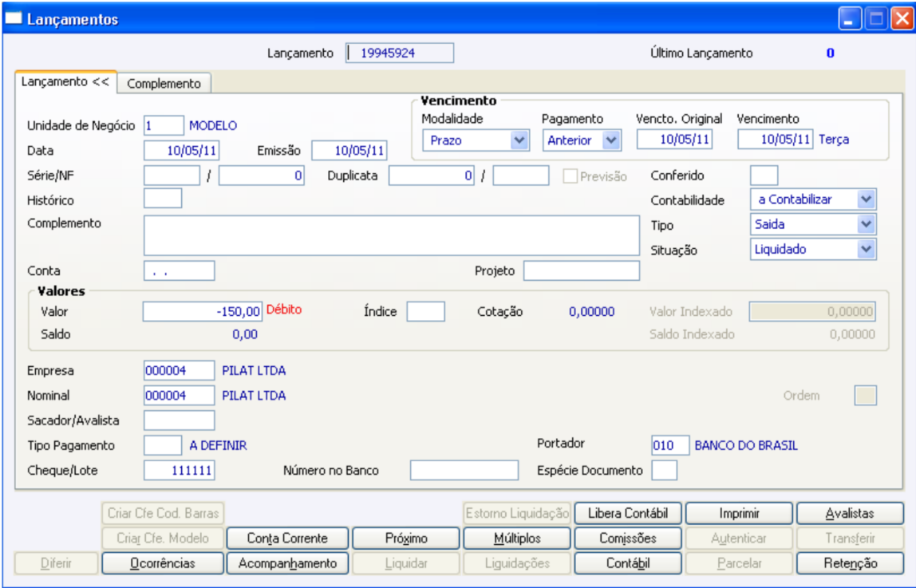The height and width of the screenshot is (588, 916).
Task: Click the Duplicata number field
Action: 432,176
